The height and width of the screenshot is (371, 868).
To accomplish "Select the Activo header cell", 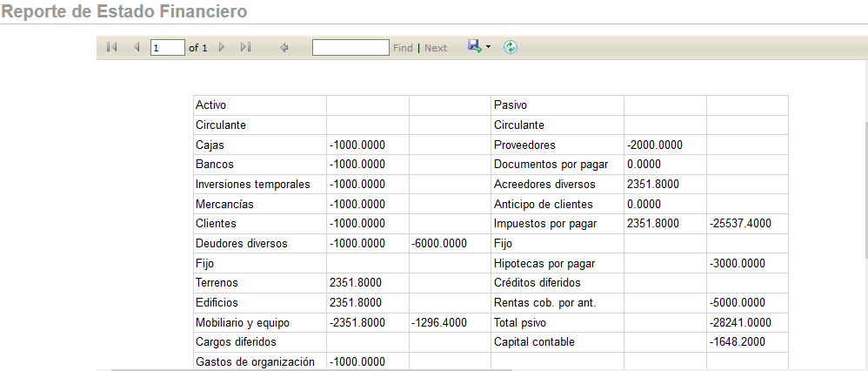I will [x=260, y=105].
